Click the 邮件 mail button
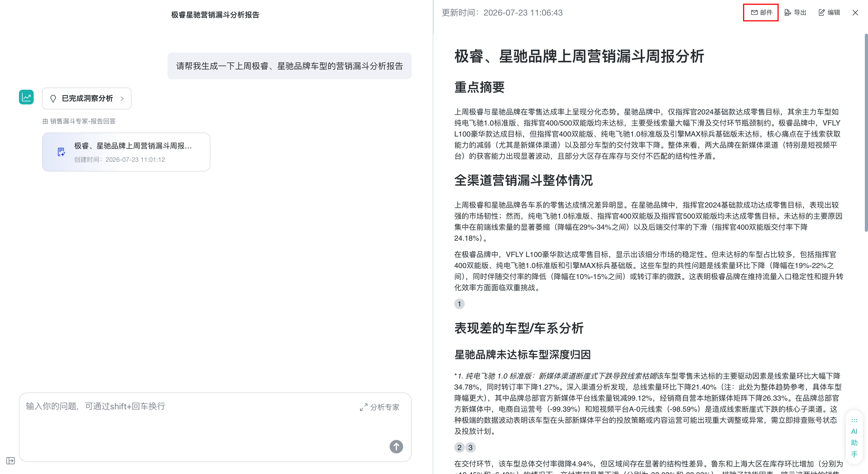Image resolution: width=868 pixels, height=474 pixels. click(761, 12)
